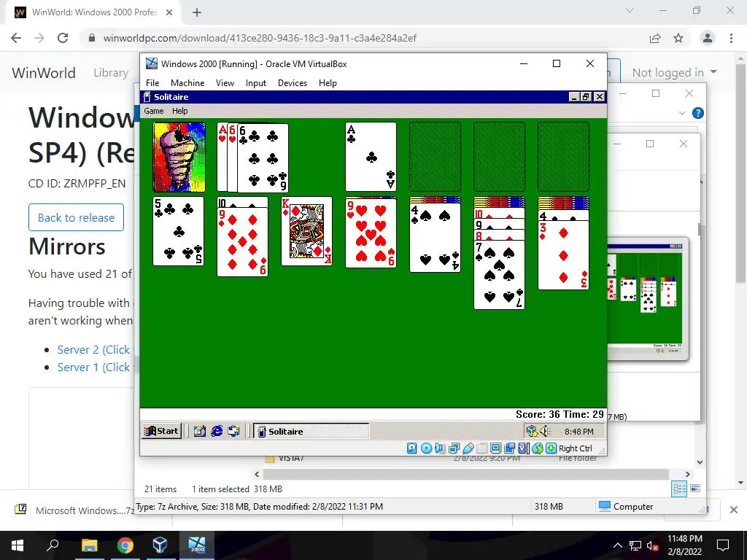747x560 pixels.
Task: Show hidden icons in Windows tray
Action: pyautogui.click(x=617, y=545)
